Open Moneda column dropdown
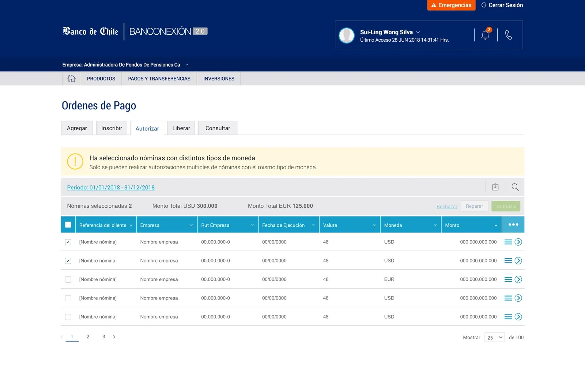The height and width of the screenshot is (392, 585). (435, 225)
